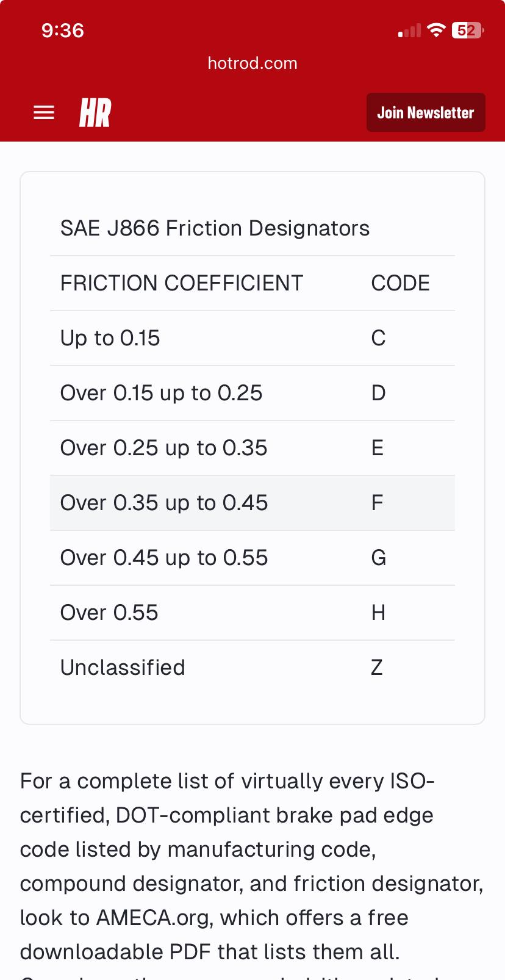
Task: Click the FRICTION COEFFICIENT column header
Action: point(182,283)
